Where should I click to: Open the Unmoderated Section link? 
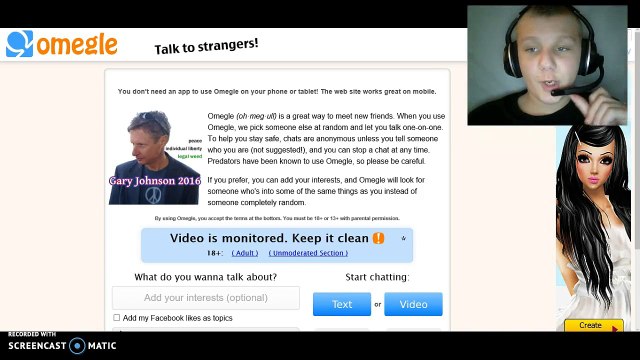click(308, 253)
